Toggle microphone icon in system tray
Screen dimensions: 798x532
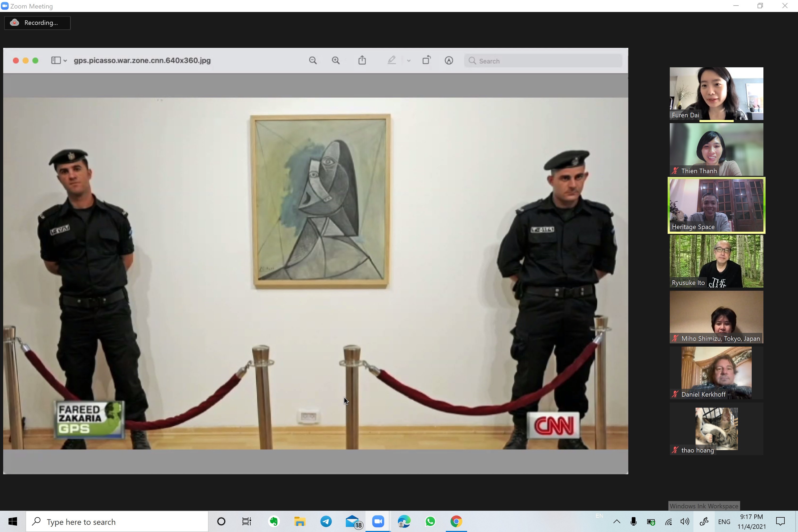point(633,521)
